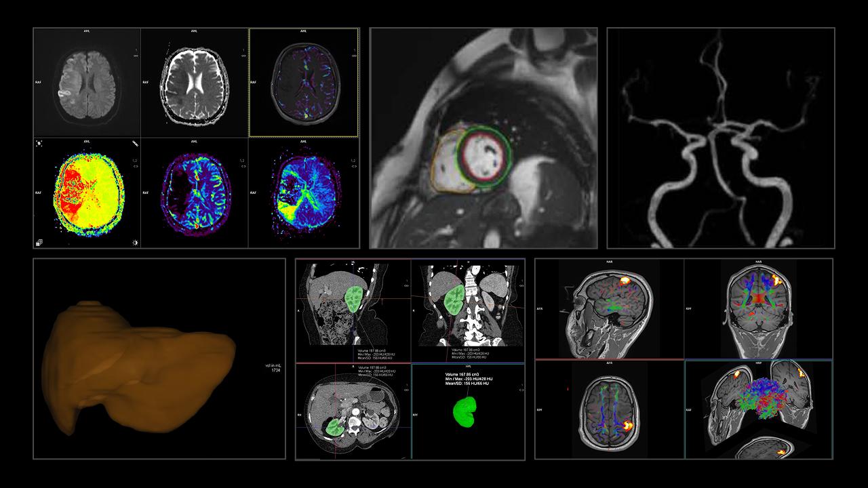The image size is (868, 488).
Task: Click the link icon in the axial kidney CT viewport
Action: (x=407, y=390)
